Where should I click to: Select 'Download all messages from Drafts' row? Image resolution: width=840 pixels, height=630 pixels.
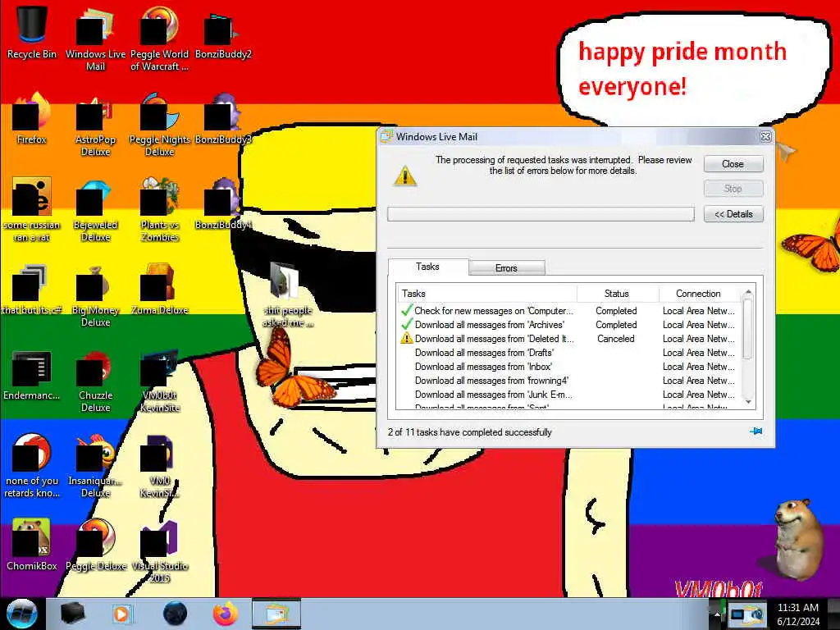point(569,353)
